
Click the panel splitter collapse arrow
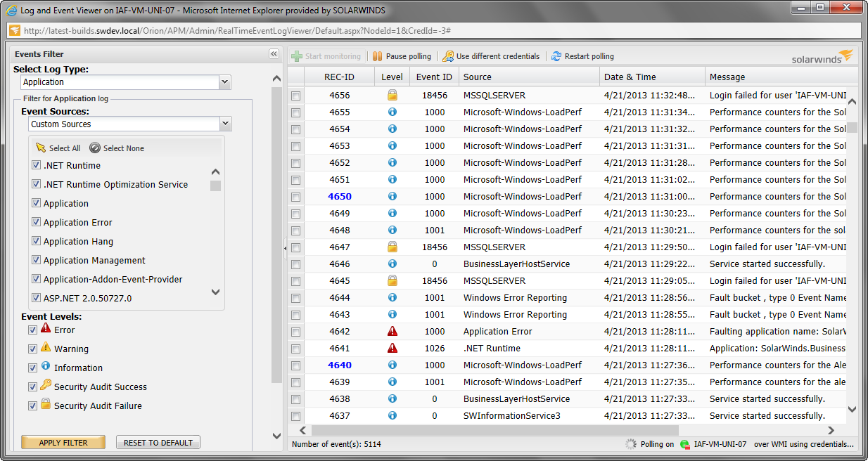coord(284,247)
